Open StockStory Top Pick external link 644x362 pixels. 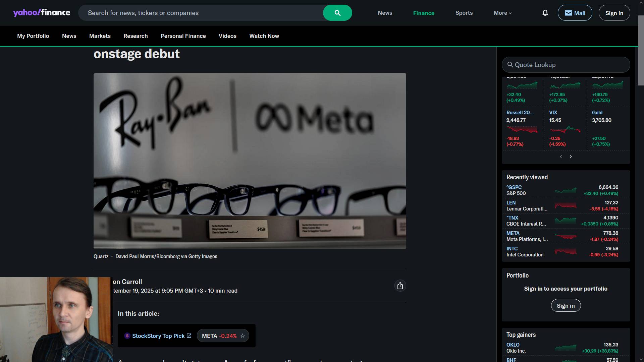158,336
